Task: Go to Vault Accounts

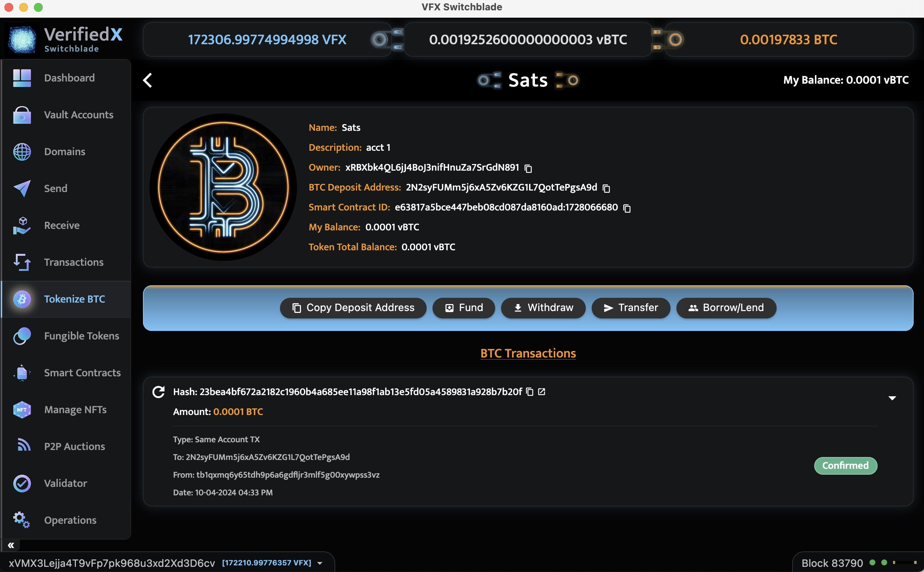Action: pyautogui.click(x=66, y=115)
